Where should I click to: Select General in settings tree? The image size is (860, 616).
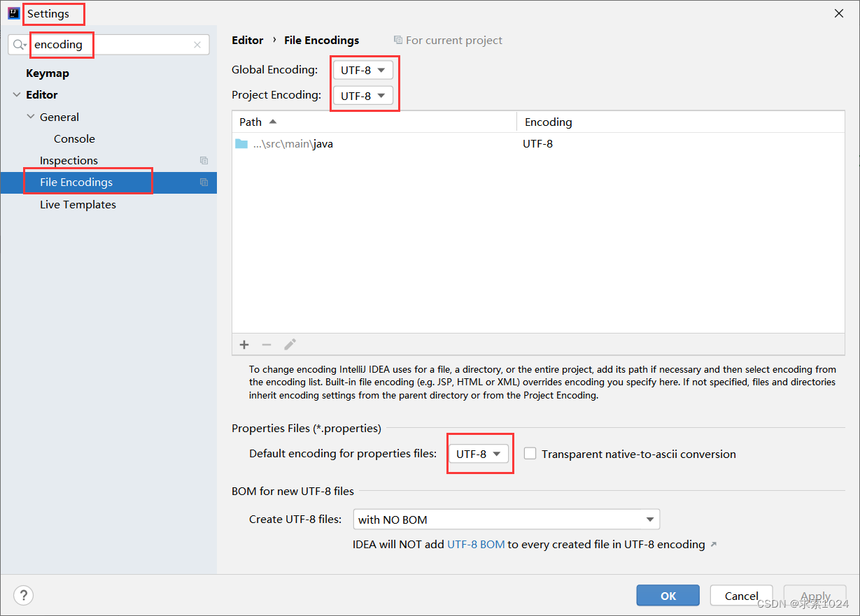pos(59,117)
